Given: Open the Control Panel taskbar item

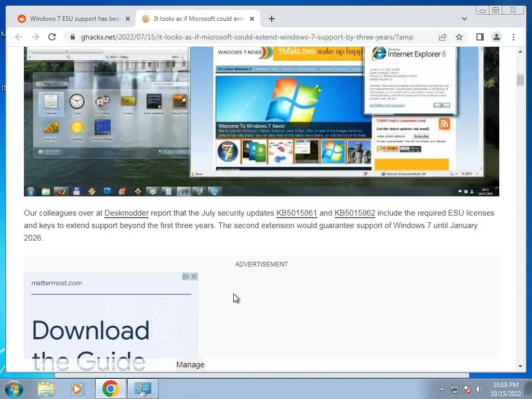Looking at the screenshot, I should click(142, 389).
